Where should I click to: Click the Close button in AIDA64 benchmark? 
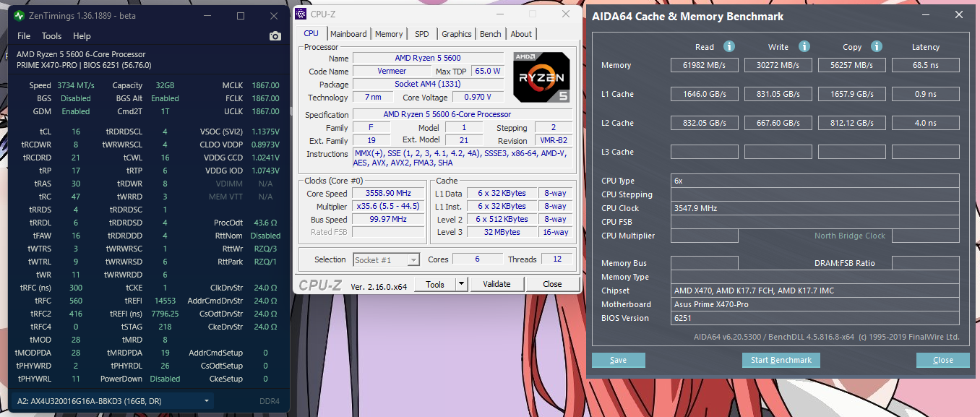coord(943,360)
